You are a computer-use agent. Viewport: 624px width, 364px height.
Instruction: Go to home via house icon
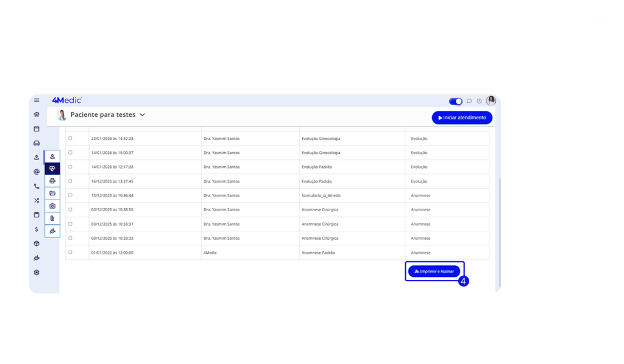(37, 114)
